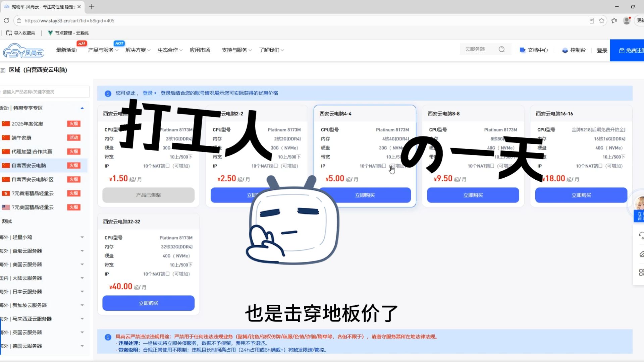Image resolution: width=644 pixels, height=362 pixels.
Task: Click the 免费注册 button
Action: click(627, 50)
